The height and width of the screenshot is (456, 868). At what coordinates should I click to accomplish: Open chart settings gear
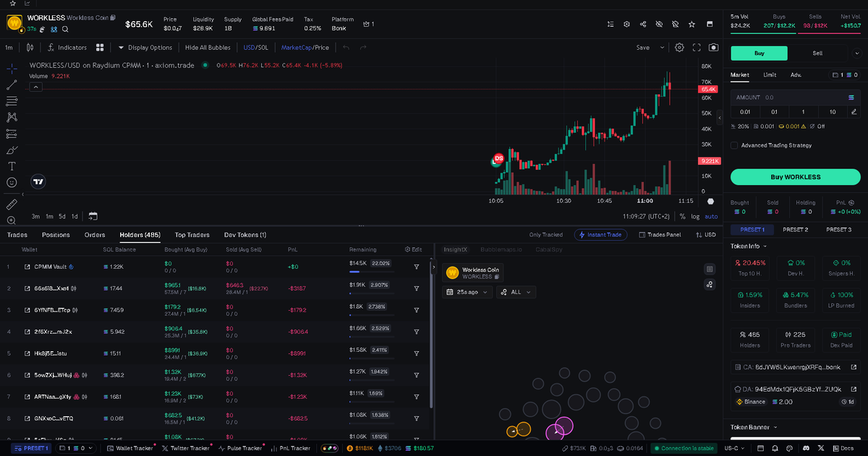tap(679, 48)
